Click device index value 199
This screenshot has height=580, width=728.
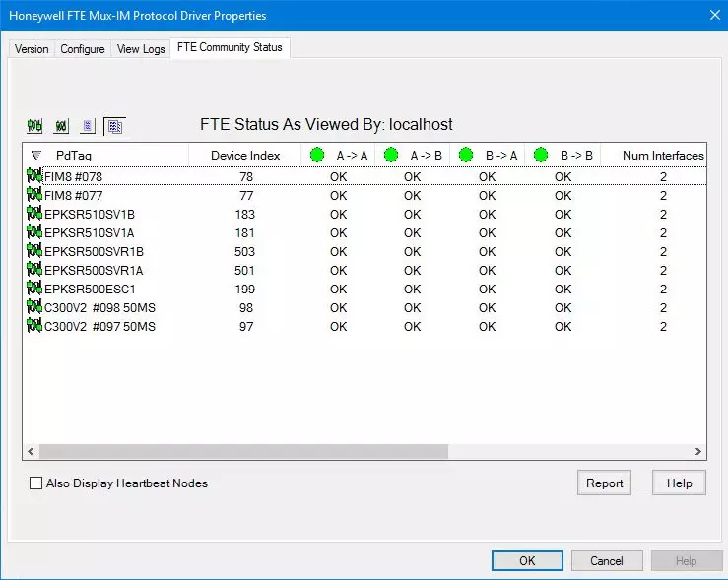tap(245, 290)
